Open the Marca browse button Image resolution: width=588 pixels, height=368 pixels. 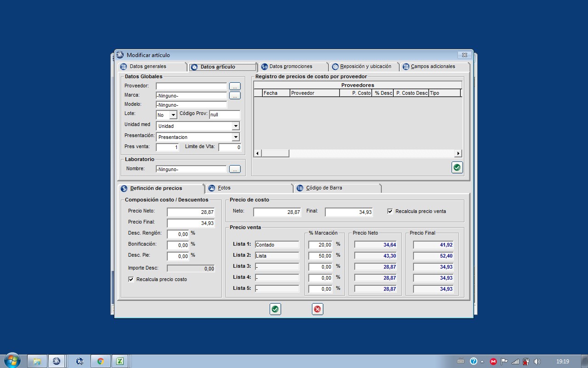point(235,96)
